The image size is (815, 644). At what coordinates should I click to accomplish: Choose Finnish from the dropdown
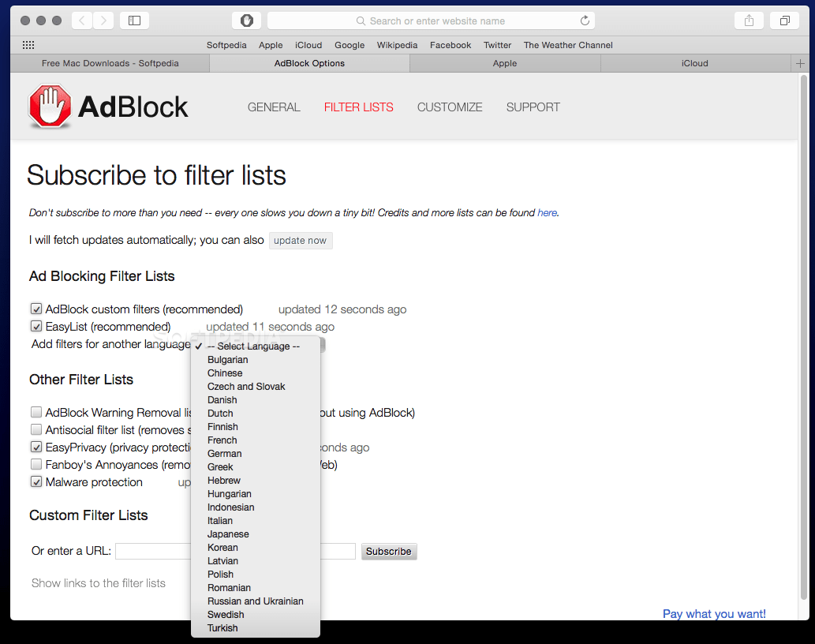click(256, 427)
